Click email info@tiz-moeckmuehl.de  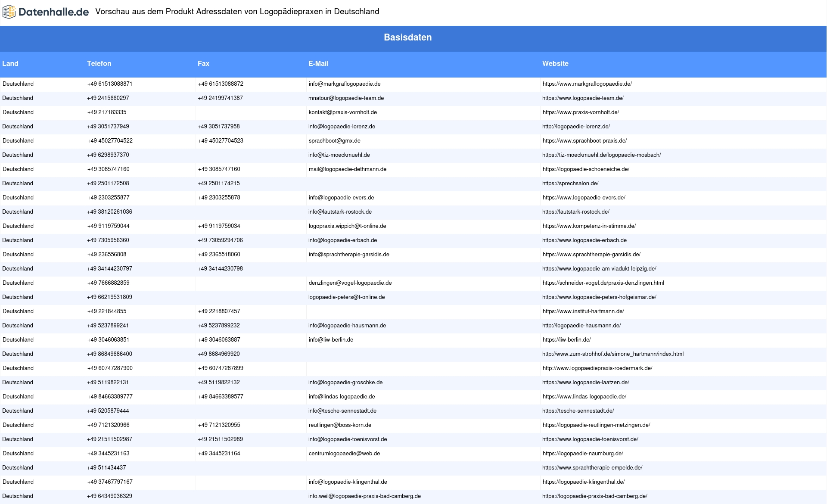pos(339,155)
